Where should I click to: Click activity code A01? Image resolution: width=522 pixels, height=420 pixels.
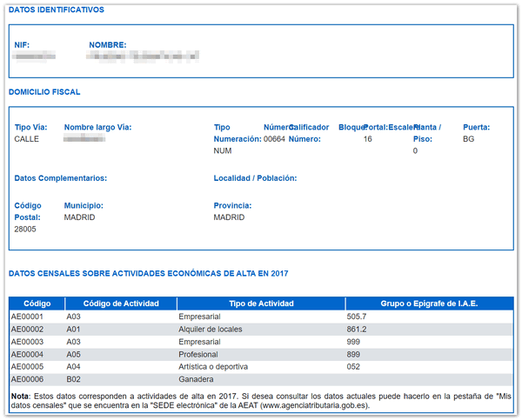73,330
